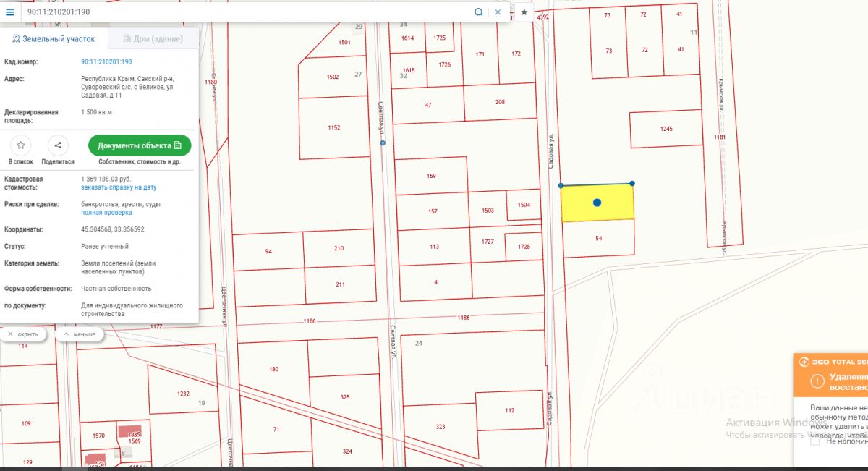Select parcel 157 on the map

(433, 211)
